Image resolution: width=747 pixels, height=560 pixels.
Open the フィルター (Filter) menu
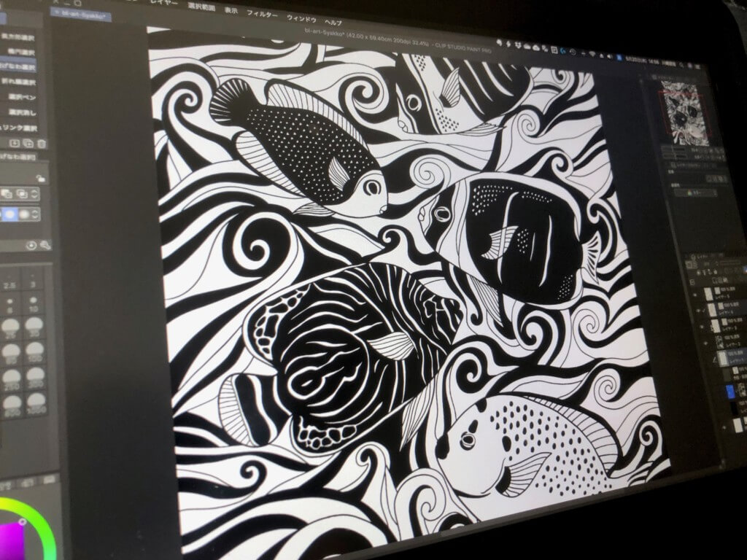[262, 13]
